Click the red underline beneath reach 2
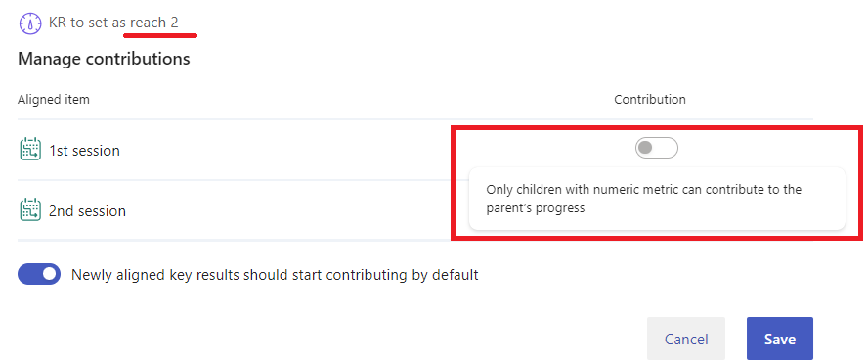Image resolution: width=868 pixels, height=364 pixels. click(x=160, y=35)
